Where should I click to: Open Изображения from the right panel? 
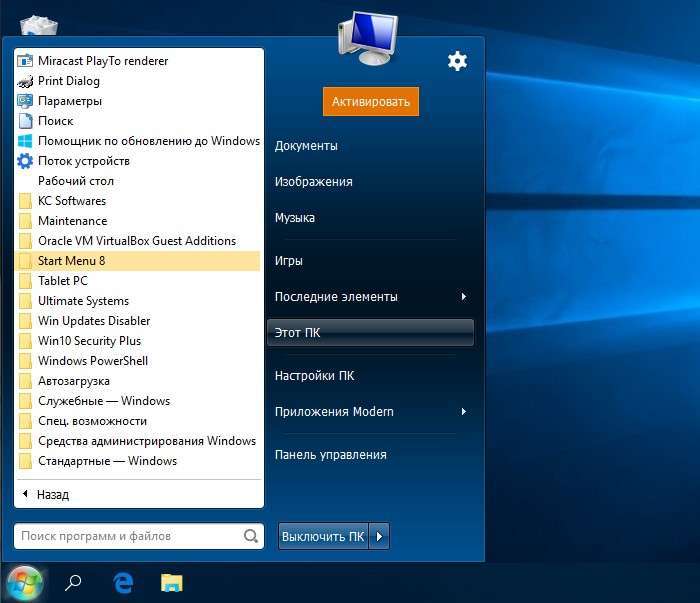(313, 182)
